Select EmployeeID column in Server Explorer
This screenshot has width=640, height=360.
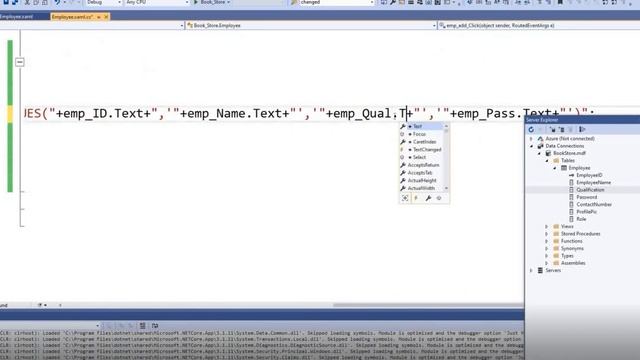tap(589, 175)
